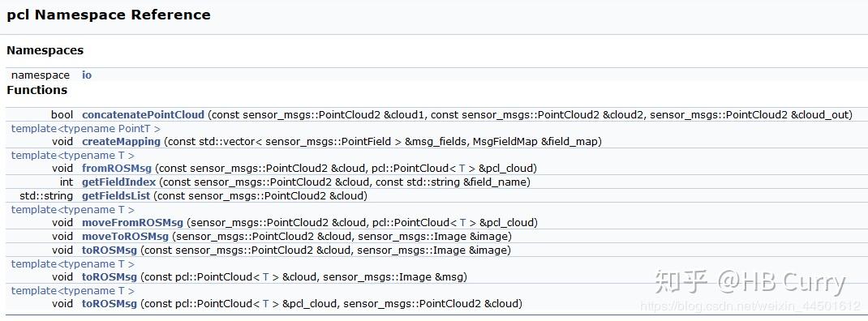The height and width of the screenshot is (321, 868).
Task: Click template<typename T> above fromROSMsg
Action: (72, 155)
